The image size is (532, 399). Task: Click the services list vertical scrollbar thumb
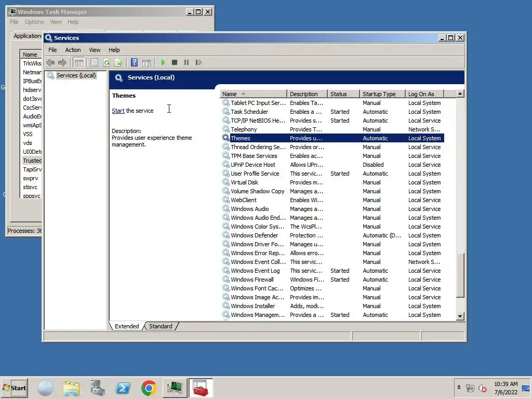click(460, 275)
